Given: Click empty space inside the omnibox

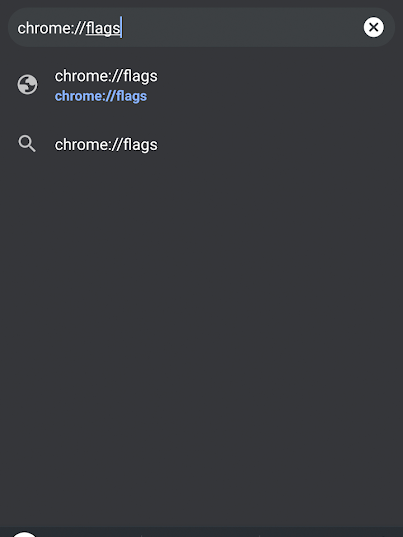Looking at the screenshot, I should [240, 27].
